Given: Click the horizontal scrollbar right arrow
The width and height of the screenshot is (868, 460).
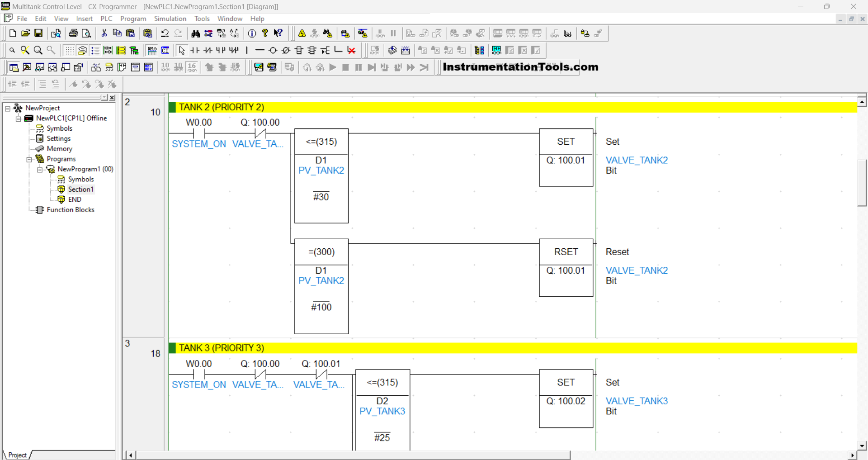Looking at the screenshot, I should (x=852, y=455).
